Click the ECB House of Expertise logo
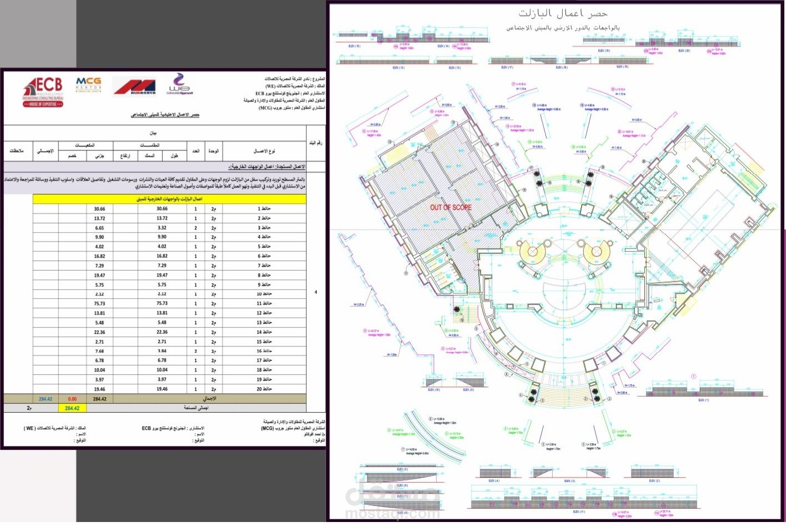The width and height of the screenshot is (786, 532). click(43, 92)
